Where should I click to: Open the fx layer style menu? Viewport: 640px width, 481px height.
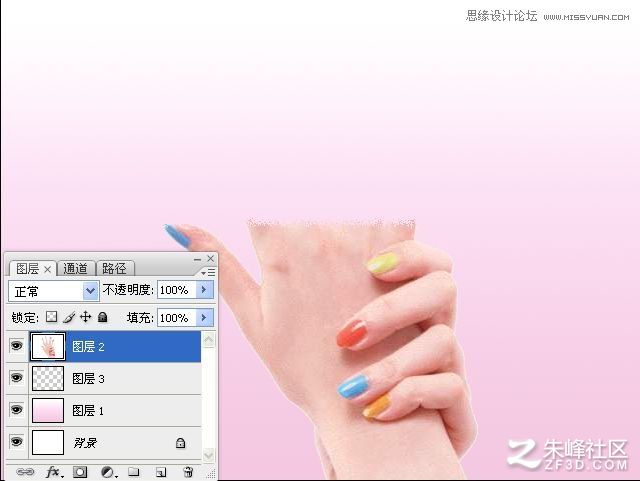tap(54, 472)
